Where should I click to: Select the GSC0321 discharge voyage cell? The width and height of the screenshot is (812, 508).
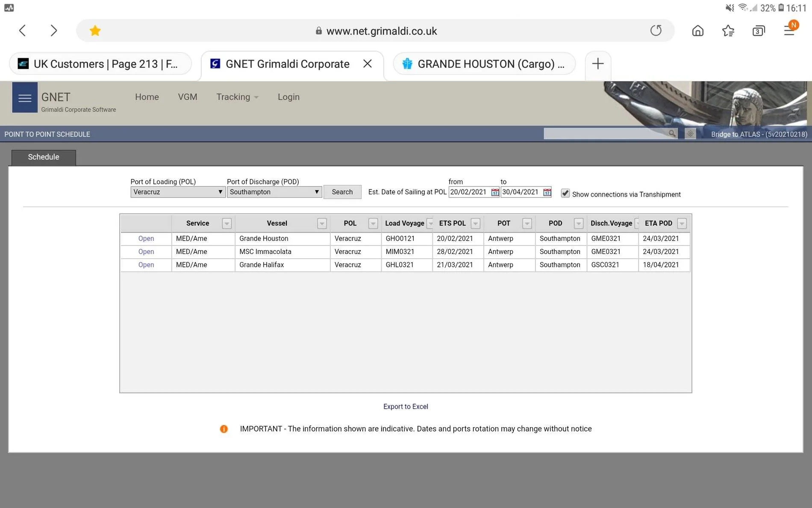(x=612, y=265)
